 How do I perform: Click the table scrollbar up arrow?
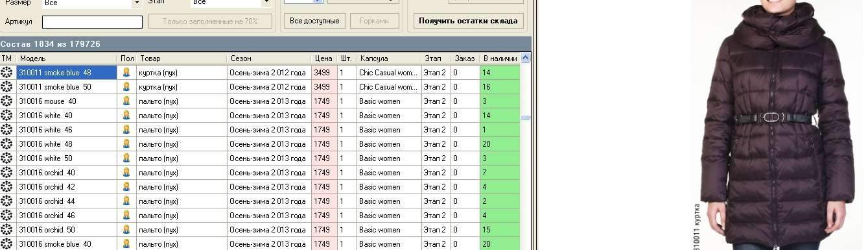point(526,58)
